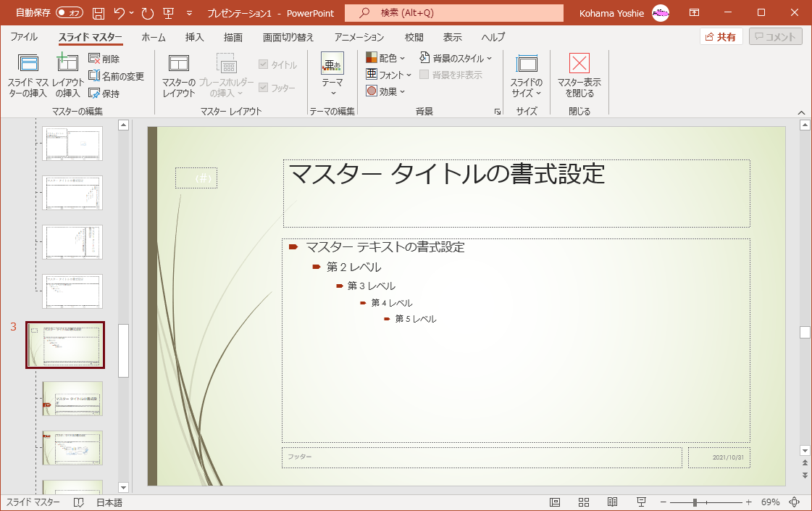This screenshot has height=511, width=812.
Task: Click スライド マスターの挿入 icon
Action: coord(28,64)
